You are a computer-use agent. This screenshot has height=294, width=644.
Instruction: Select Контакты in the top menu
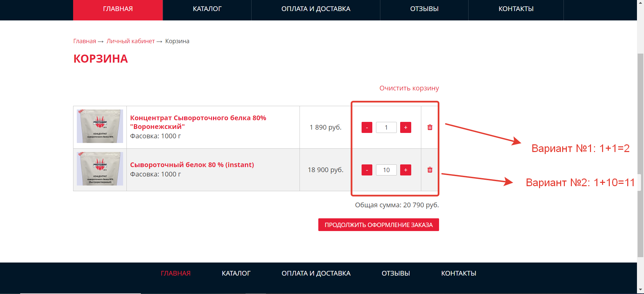click(x=516, y=9)
